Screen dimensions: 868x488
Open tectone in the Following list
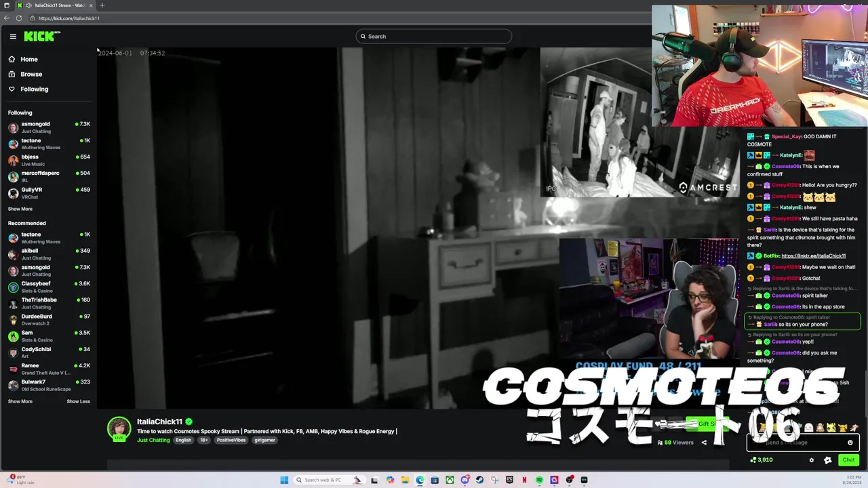click(49, 144)
